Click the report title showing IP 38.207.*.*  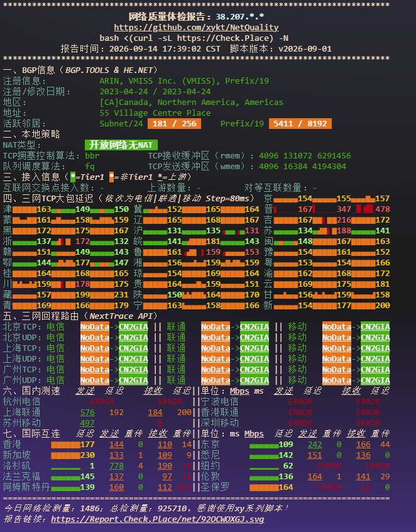click(196, 16)
